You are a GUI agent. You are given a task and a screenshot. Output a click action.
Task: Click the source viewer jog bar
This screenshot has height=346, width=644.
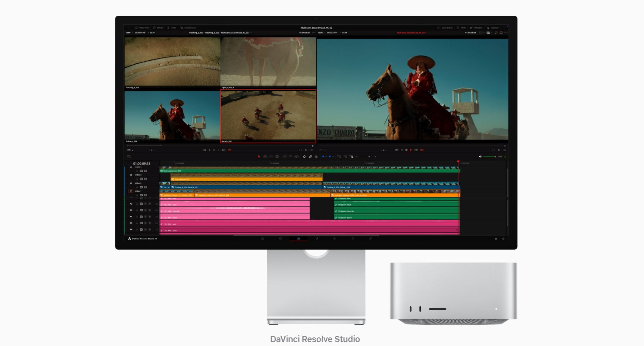(x=220, y=146)
